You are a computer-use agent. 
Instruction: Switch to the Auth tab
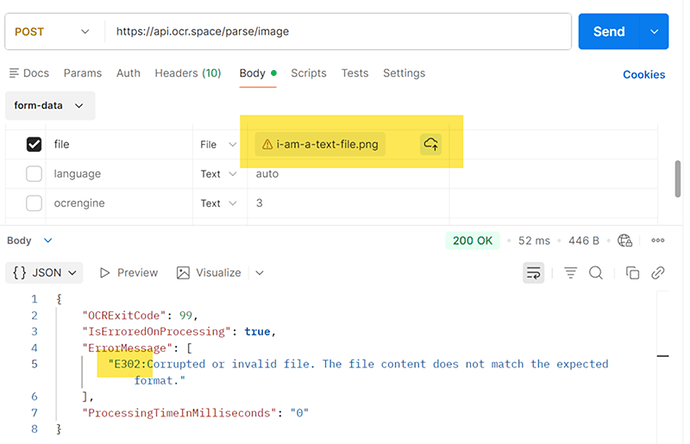(x=128, y=73)
